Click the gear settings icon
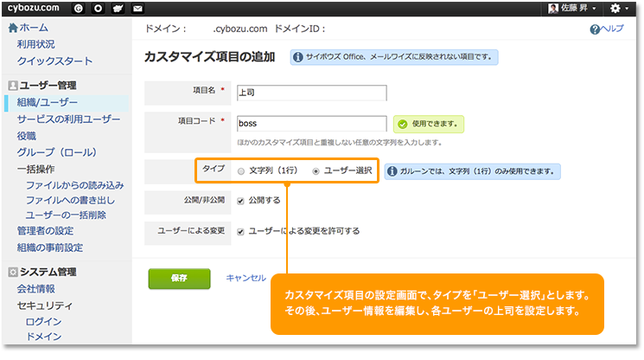644x360 pixels. click(x=615, y=8)
